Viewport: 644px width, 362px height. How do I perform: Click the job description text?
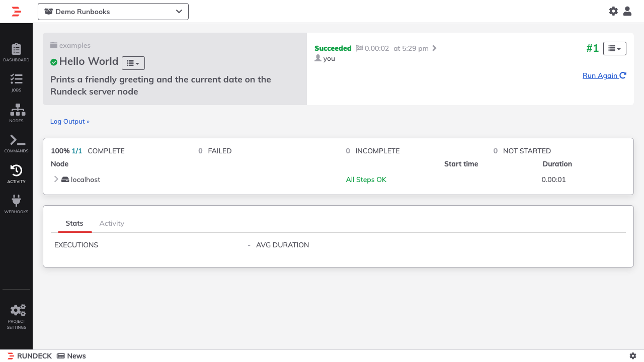pyautogui.click(x=160, y=85)
